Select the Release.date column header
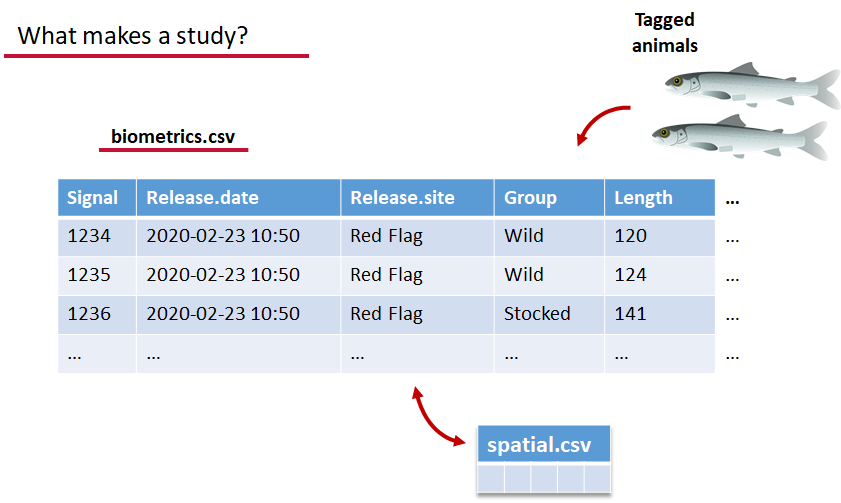 [239, 198]
